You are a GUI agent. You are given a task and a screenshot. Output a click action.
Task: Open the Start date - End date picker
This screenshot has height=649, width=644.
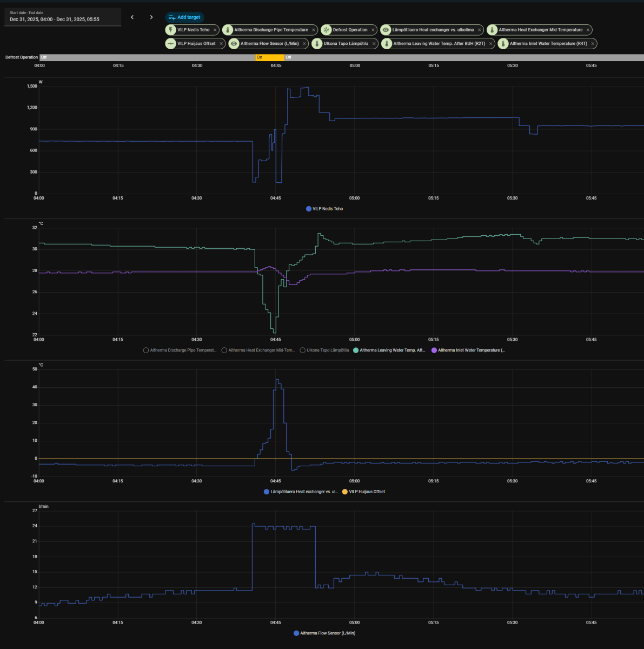pos(62,17)
